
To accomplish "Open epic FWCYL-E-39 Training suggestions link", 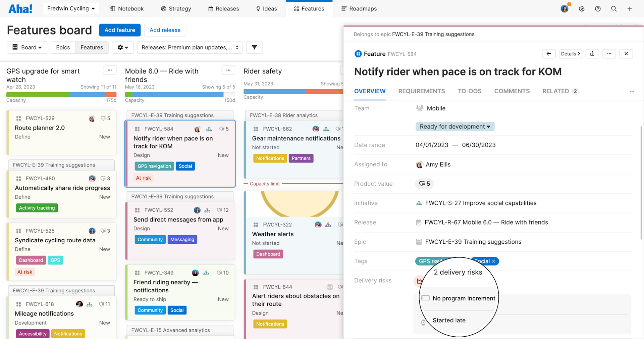I will (473, 242).
